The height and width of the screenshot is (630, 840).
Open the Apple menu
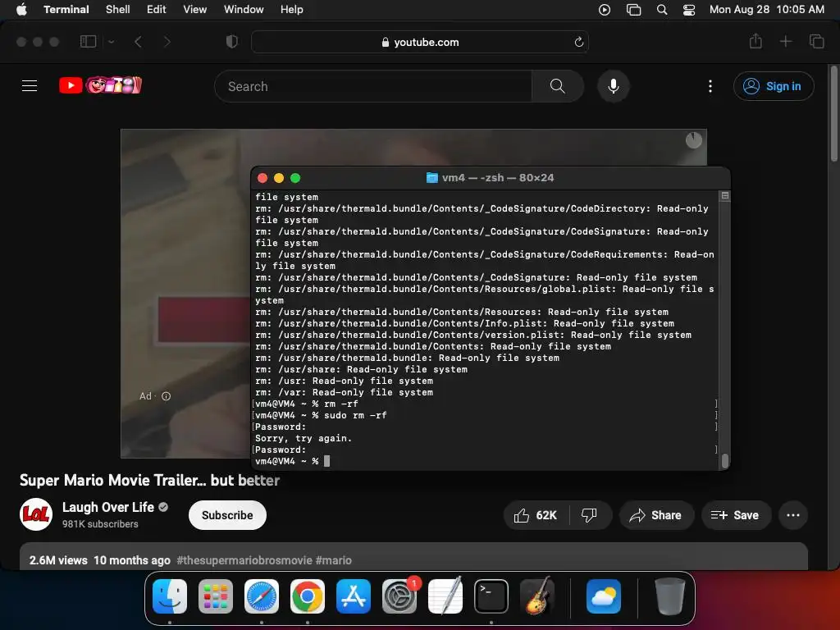[21, 9]
